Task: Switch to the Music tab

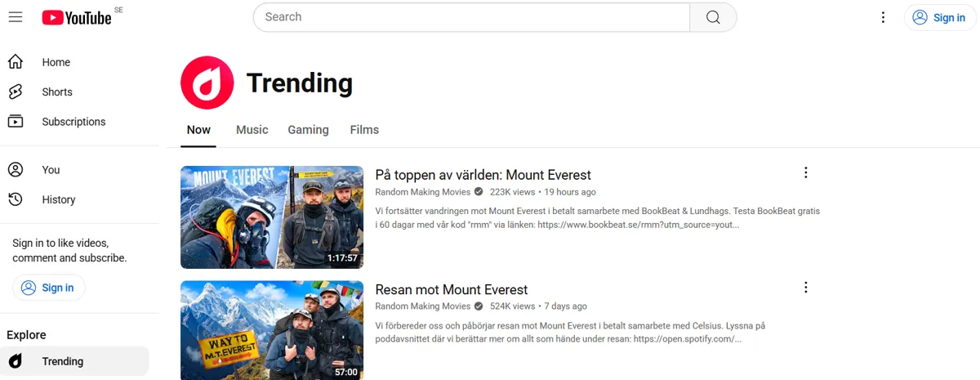Action: [252, 130]
